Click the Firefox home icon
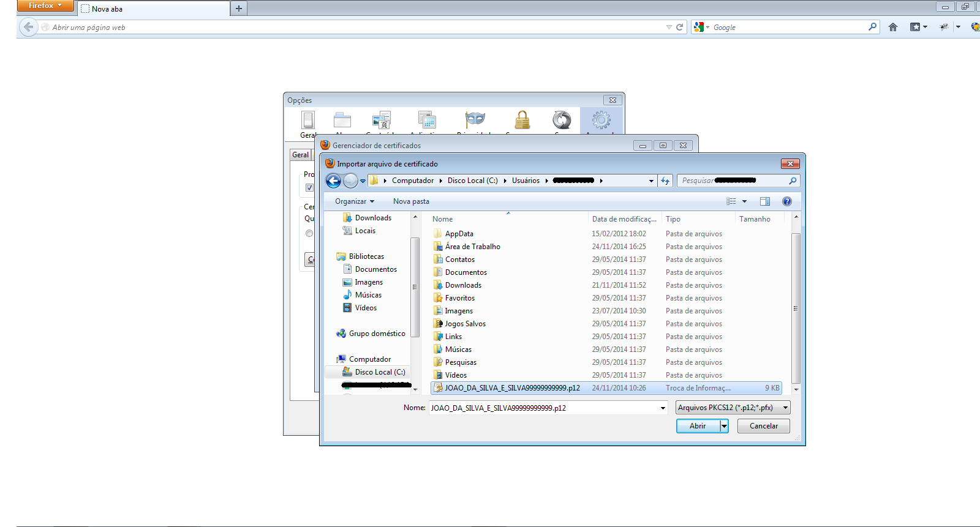The width and height of the screenshot is (980, 527). (x=893, y=27)
